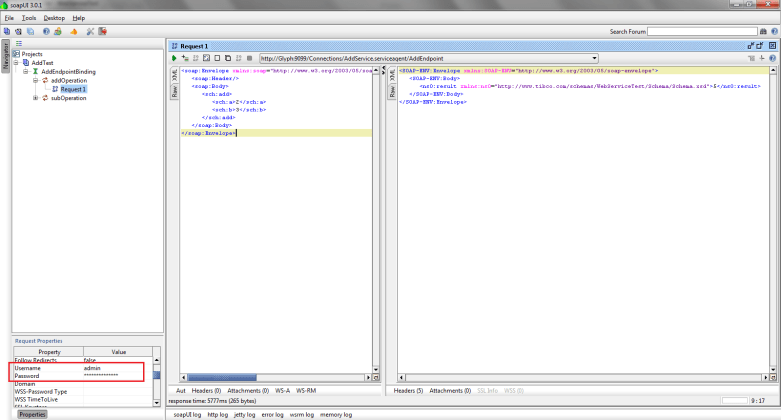The image size is (781, 420).
Task: Click the Properties button at bottom left
Action: 32,415
